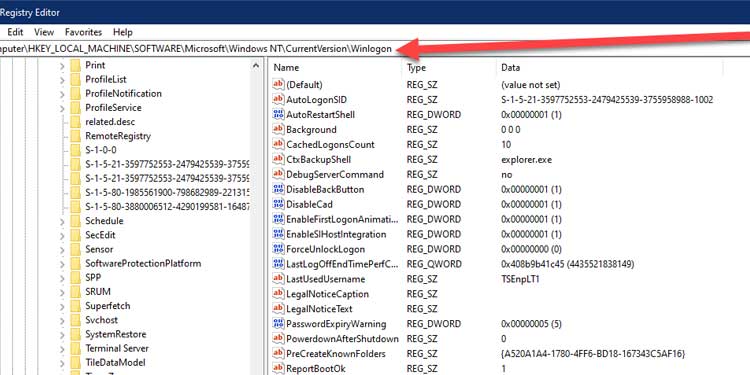750x375 pixels.
Task: Click the explorer.exe data cell
Action: 526,159
